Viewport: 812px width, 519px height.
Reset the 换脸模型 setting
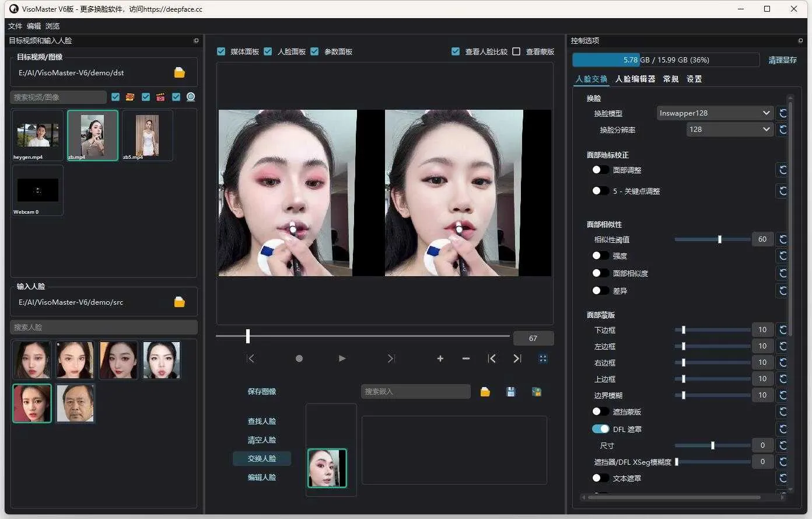point(783,113)
